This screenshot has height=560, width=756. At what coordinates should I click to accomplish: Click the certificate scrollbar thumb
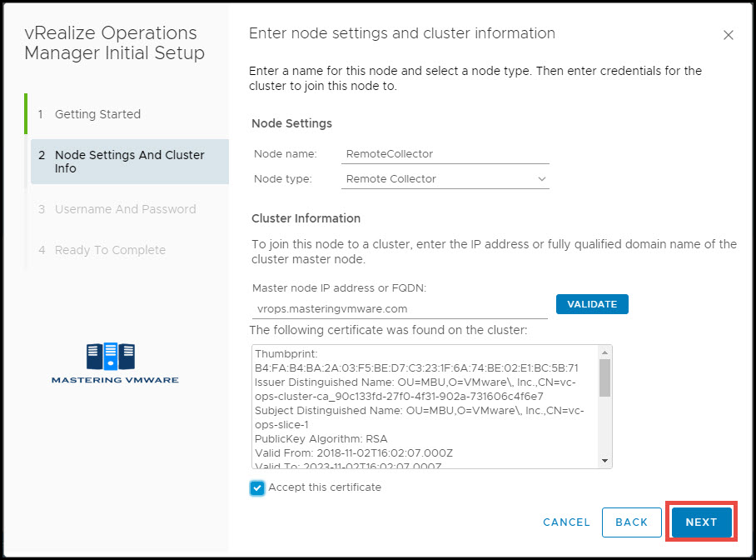coord(604,377)
